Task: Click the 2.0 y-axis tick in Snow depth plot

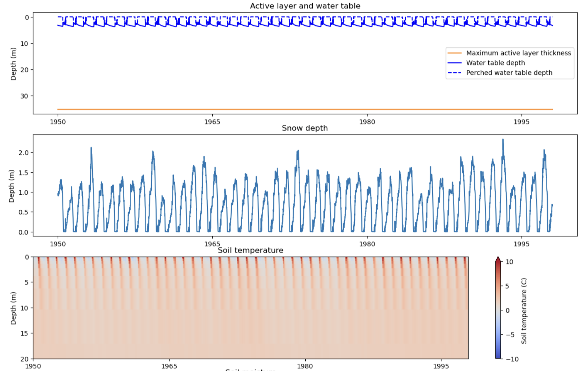Action: [23, 153]
